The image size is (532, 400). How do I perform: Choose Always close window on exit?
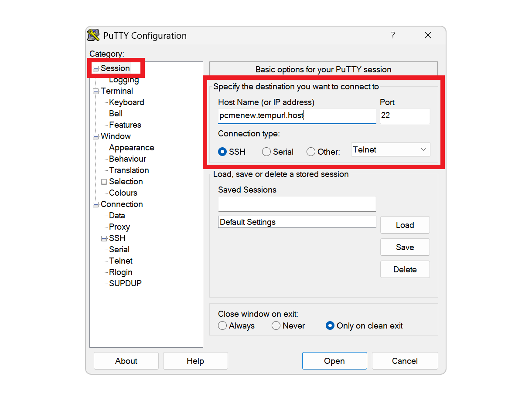click(x=222, y=325)
